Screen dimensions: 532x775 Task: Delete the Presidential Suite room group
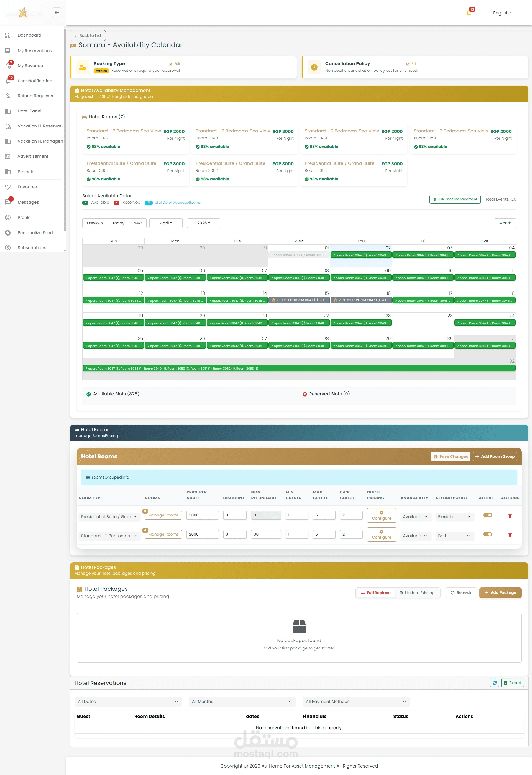(510, 516)
